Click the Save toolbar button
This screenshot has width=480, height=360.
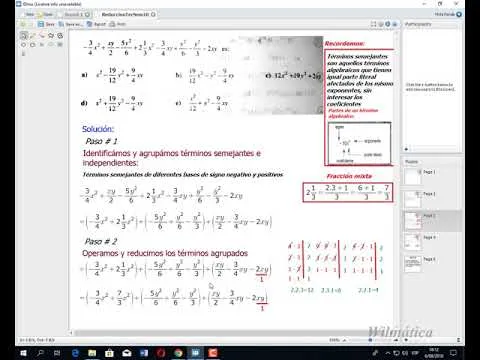(x=46, y=24)
